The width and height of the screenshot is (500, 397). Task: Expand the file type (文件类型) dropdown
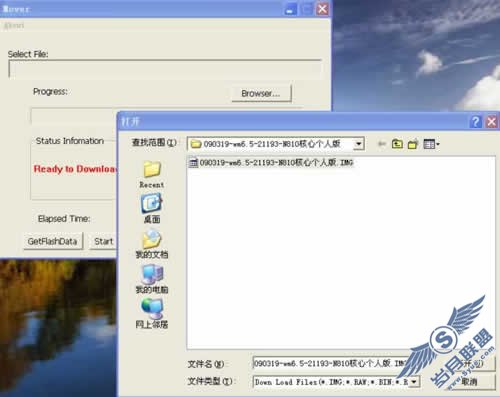click(414, 382)
